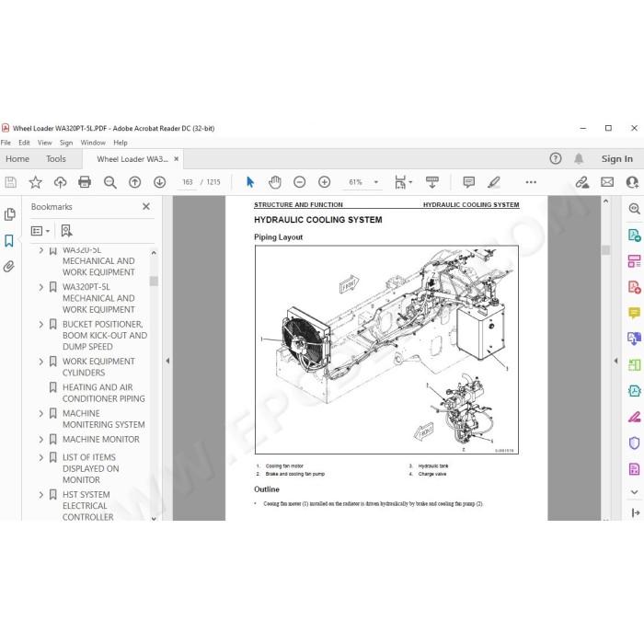Add a comment with note icon
Screen dimensions: 644x644
point(468,182)
